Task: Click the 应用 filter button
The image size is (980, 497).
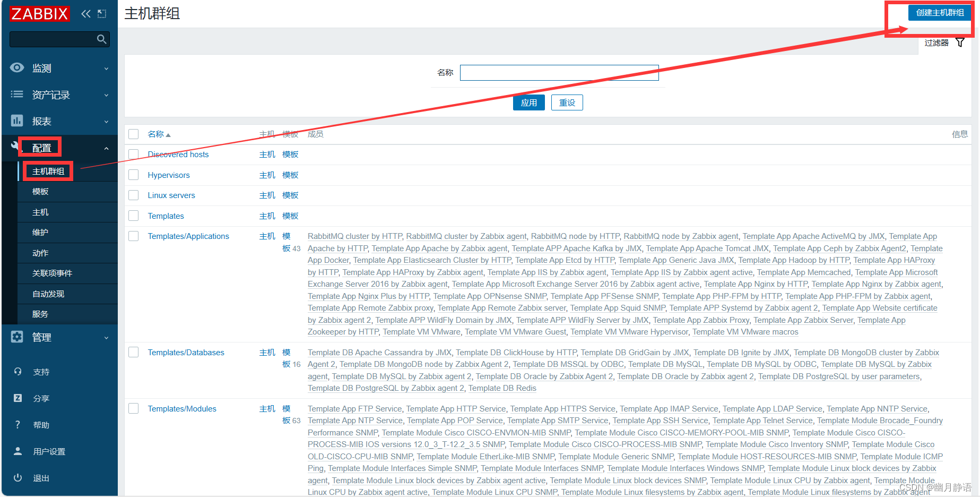Action: (x=529, y=102)
